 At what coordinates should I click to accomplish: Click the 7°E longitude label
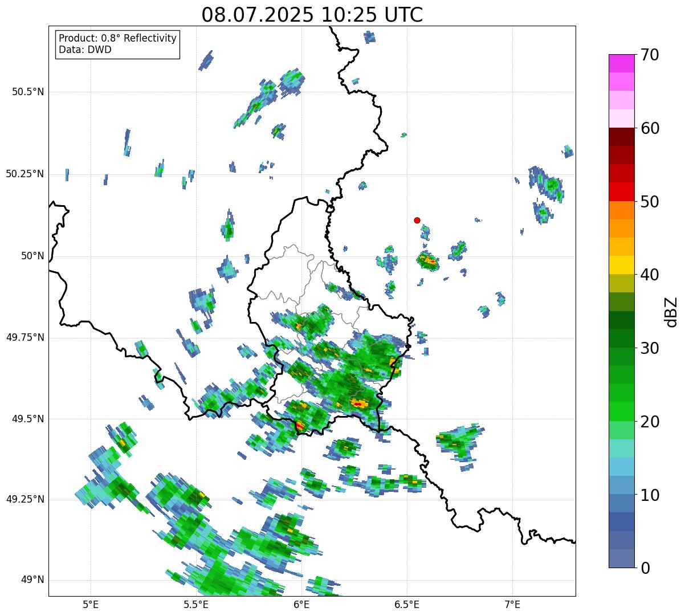(x=513, y=605)
